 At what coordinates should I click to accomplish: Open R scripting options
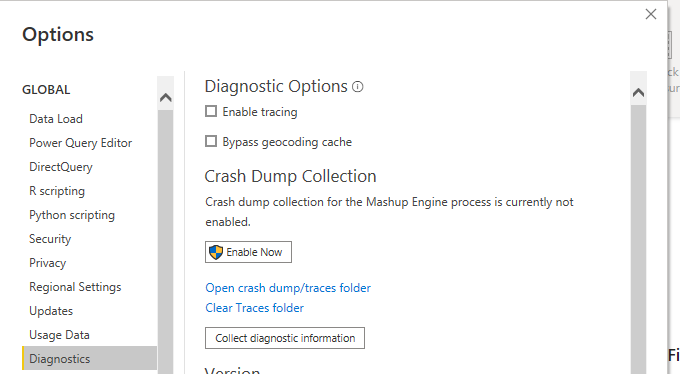[x=57, y=191]
